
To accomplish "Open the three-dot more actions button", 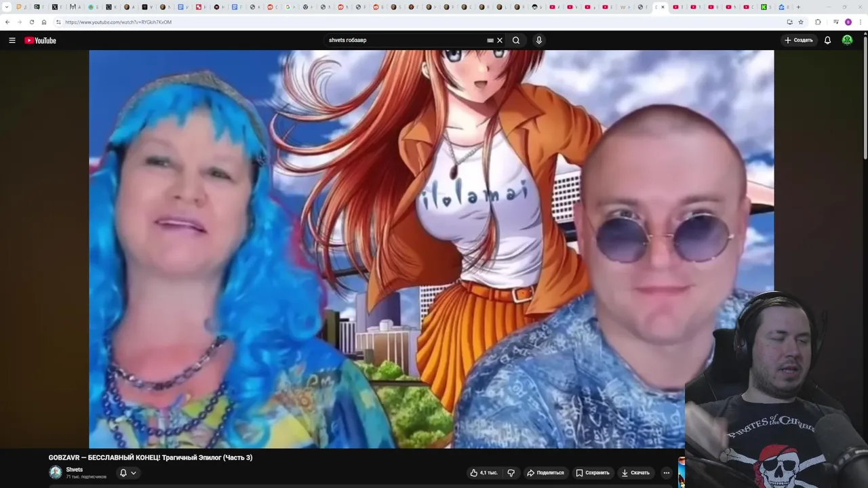I will (x=667, y=472).
